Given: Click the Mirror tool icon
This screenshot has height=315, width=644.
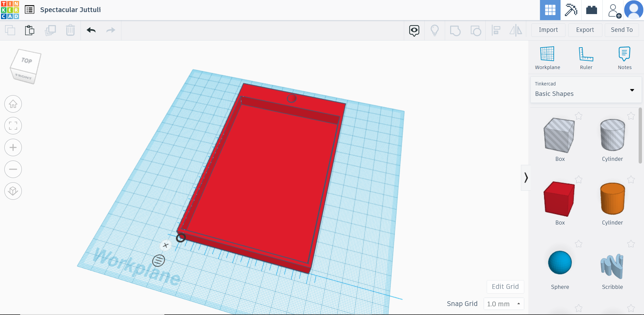Looking at the screenshot, I should click(516, 30).
